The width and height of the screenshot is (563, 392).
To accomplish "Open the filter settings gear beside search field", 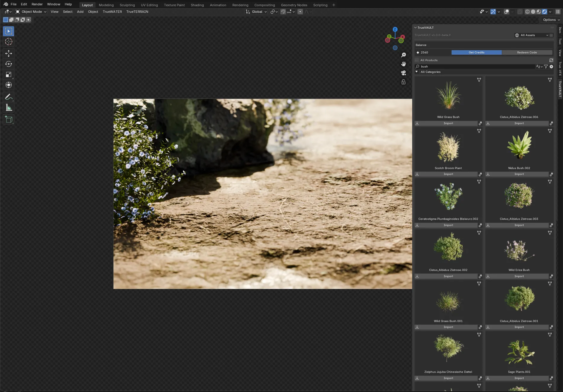I will click(551, 66).
